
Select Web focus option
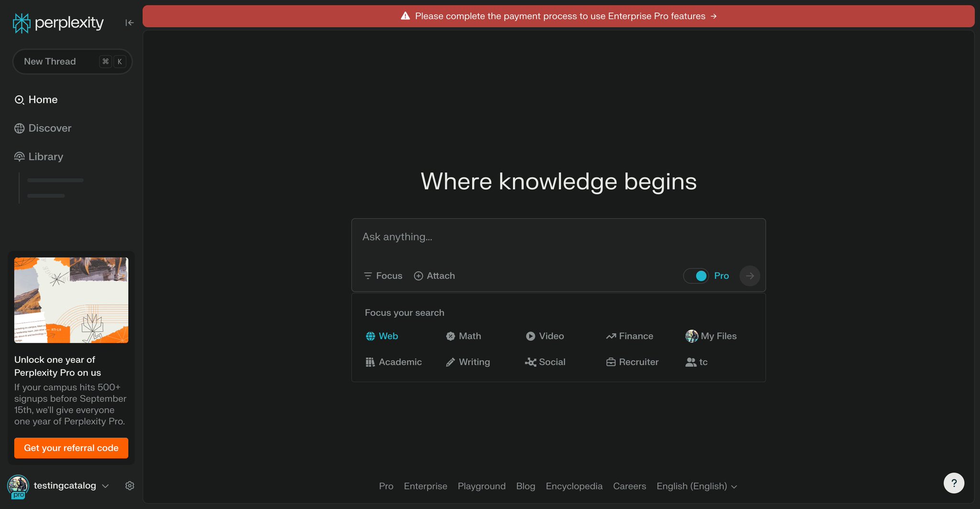382,336
